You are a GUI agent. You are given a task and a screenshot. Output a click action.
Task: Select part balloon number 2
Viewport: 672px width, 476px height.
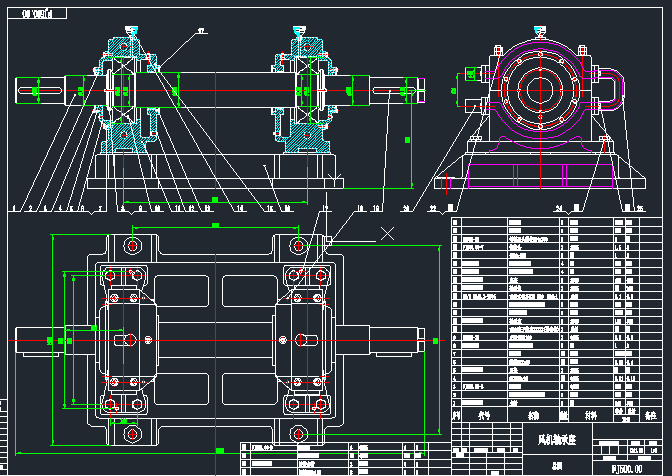pyautogui.click(x=31, y=209)
